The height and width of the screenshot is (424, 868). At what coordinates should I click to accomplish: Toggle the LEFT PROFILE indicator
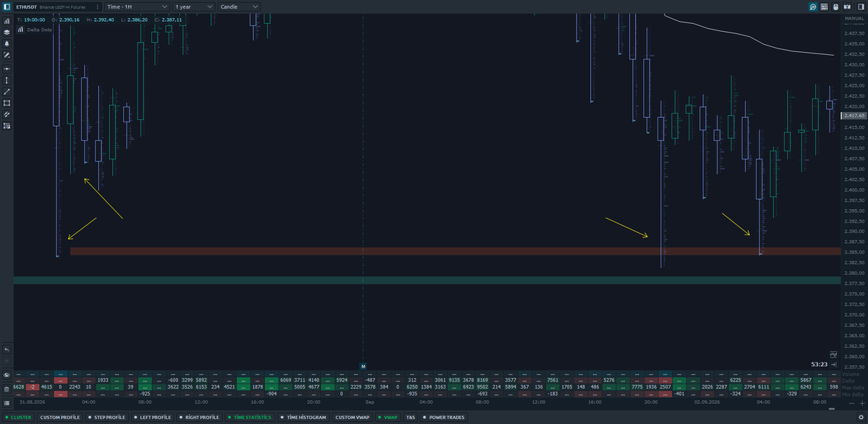tap(152, 417)
